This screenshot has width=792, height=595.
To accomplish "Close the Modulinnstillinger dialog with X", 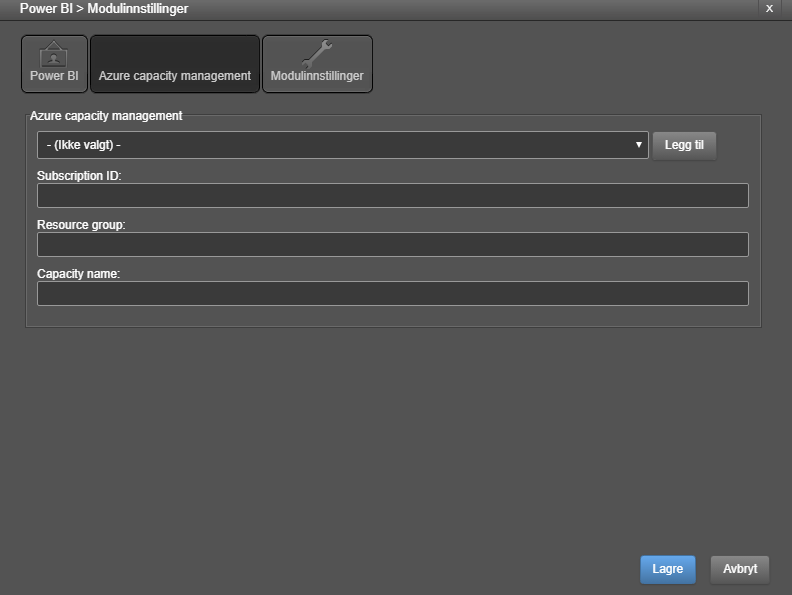I will coord(769,9).
